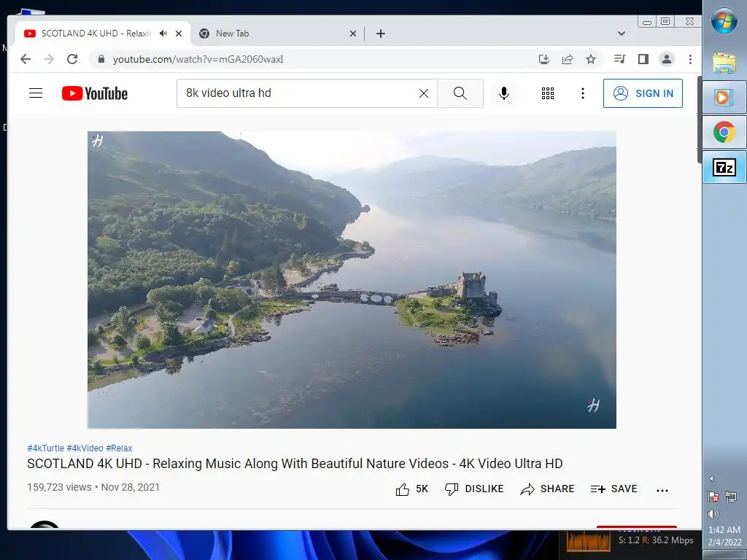This screenshot has height=560, width=747.
Task: Click the 159,723 views count text
Action: (59, 487)
